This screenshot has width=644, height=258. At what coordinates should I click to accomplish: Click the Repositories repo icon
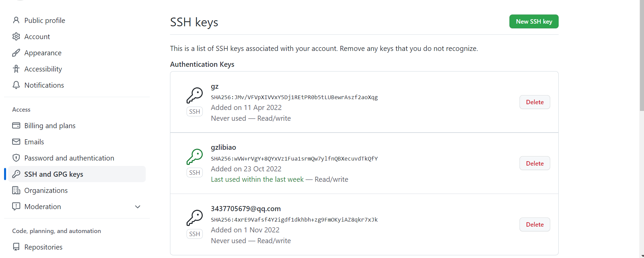pos(16,247)
